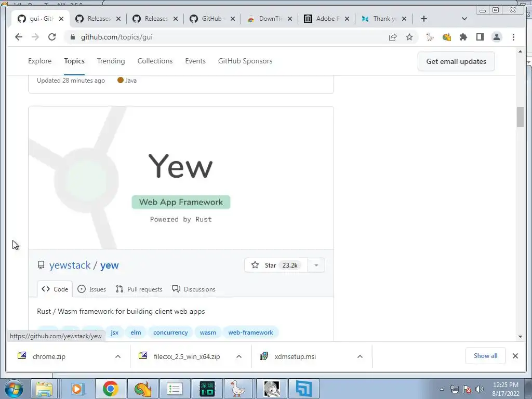Open Chrome from the taskbar

110,389
